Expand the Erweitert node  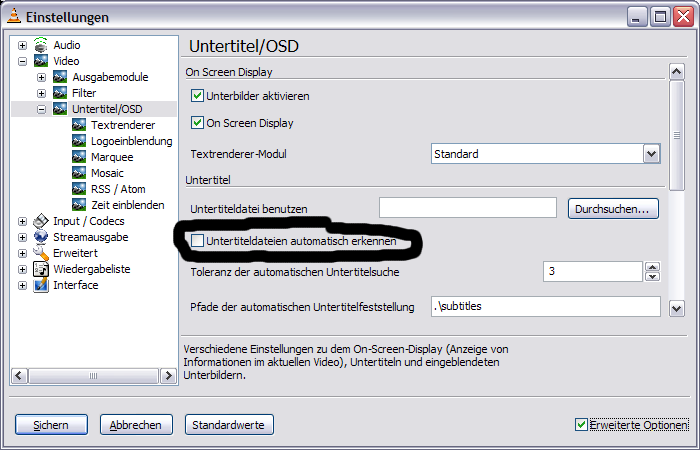(x=22, y=254)
